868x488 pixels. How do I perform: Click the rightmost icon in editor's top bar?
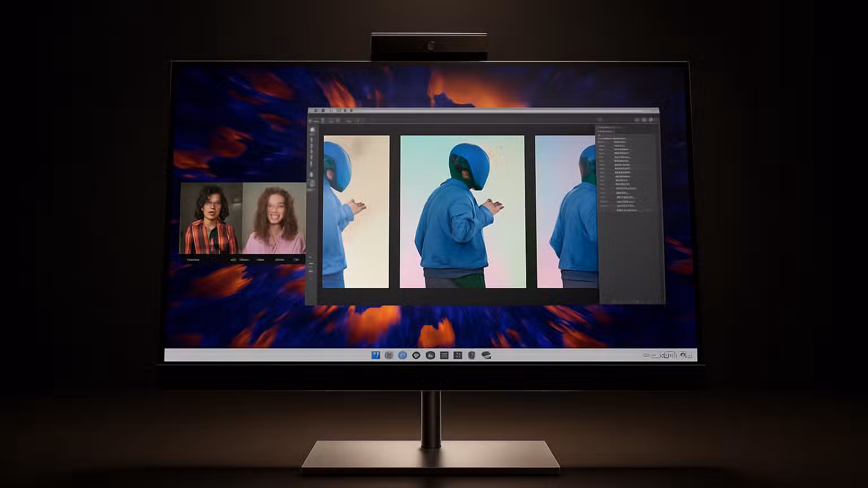point(651,120)
